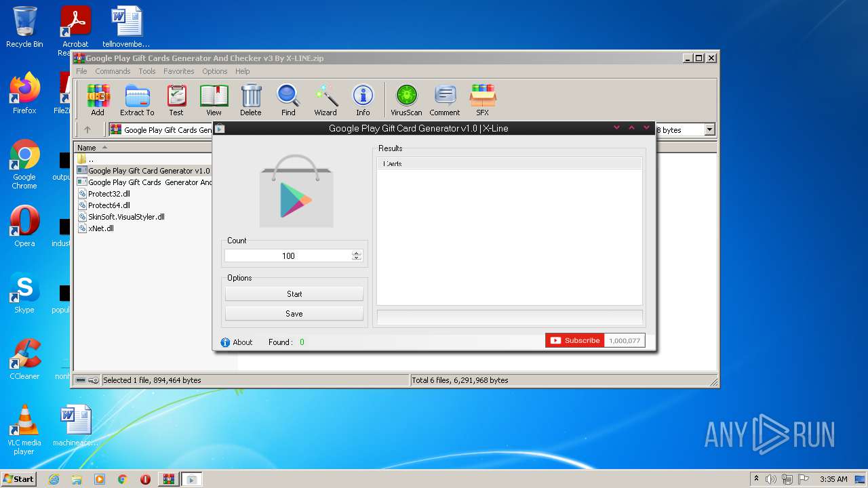The image size is (868, 488).
Task: Show hidden tray icons arrow
Action: 756,479
